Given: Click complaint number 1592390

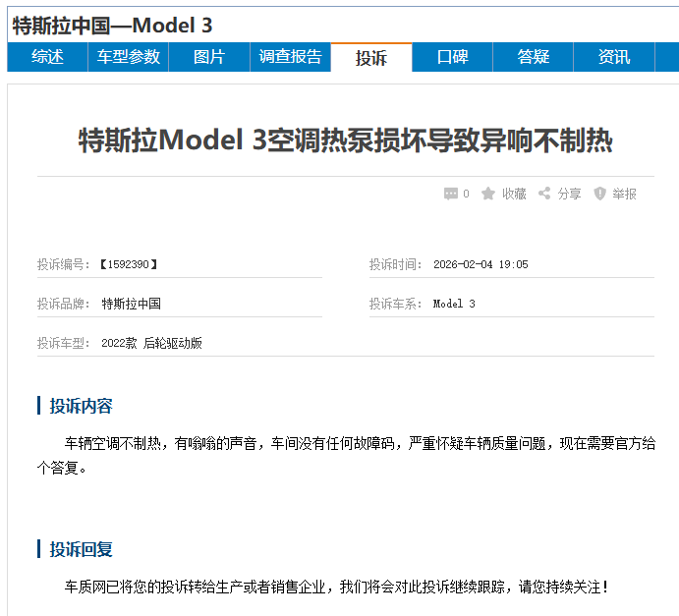Looking at the screenshot, I should tap(128, 264).
